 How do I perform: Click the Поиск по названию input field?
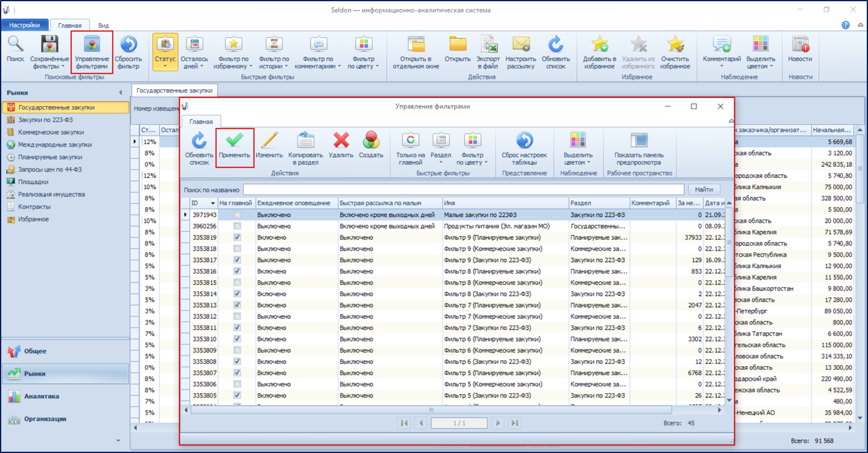tap(463, 190)
